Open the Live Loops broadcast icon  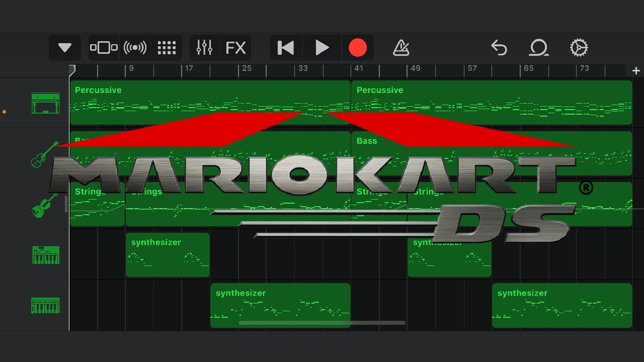pyautogui.click(x=135, y=48)
